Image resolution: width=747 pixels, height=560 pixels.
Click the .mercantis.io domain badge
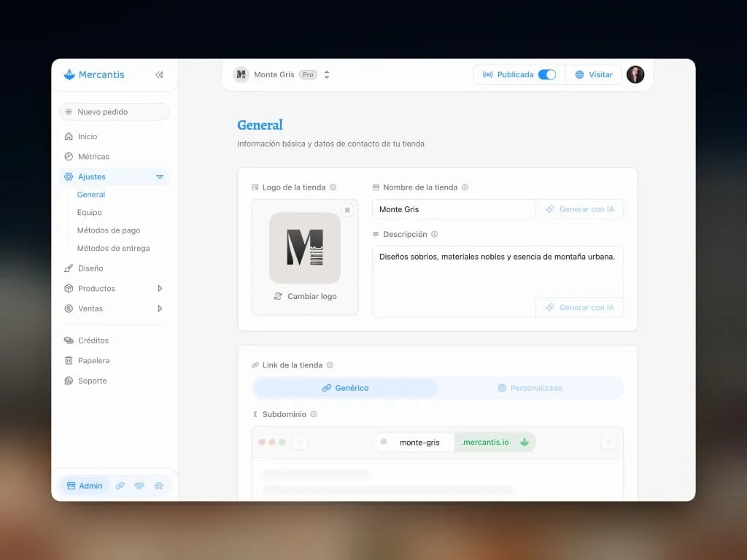tap(495, 443)
